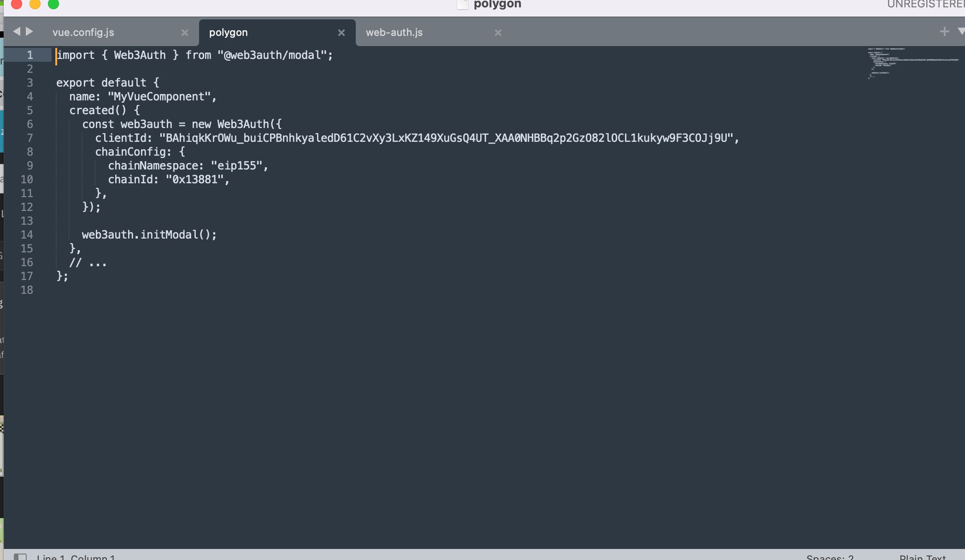Toggle the side bar icon in status bar
The height and width of the screenshot is (560, 965).
pos(20,556)
